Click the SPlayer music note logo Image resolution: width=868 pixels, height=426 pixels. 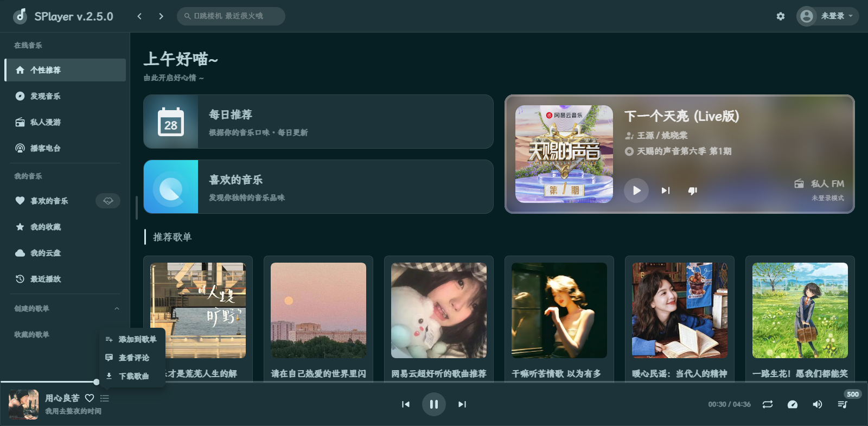21,16
